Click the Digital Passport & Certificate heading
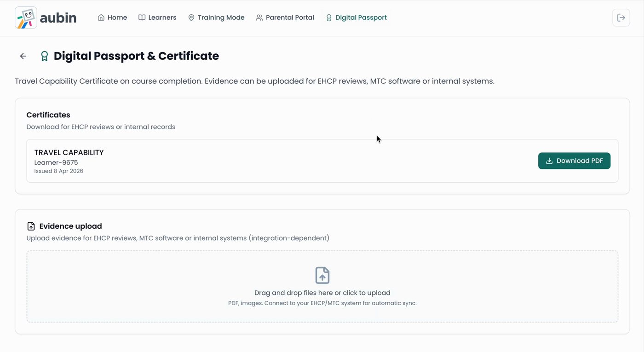 coord(136,56)
